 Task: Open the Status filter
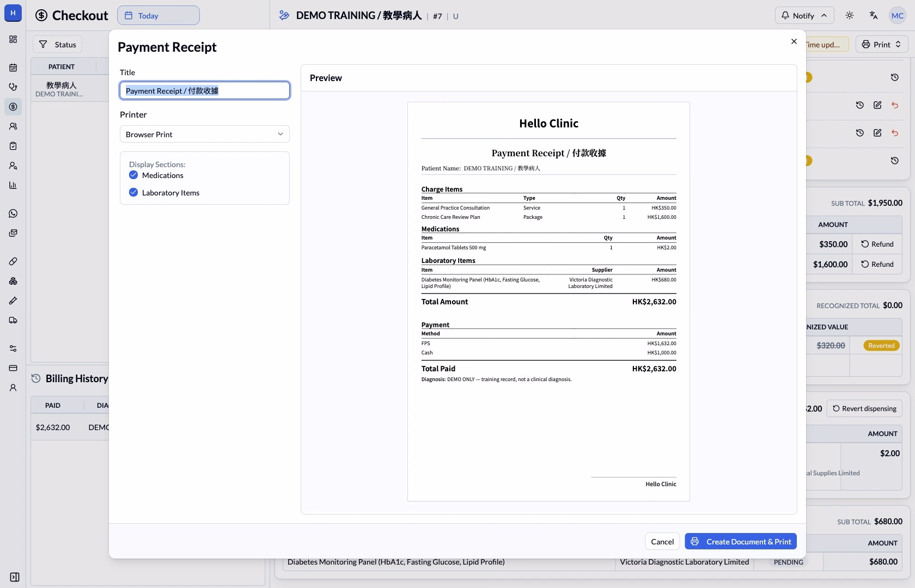point(58,44)
